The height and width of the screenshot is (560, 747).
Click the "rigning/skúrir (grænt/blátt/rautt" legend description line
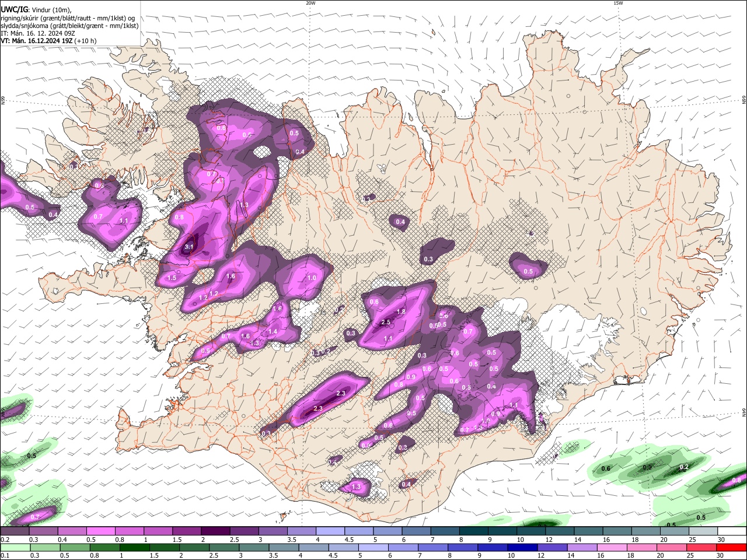coord(68,18)
